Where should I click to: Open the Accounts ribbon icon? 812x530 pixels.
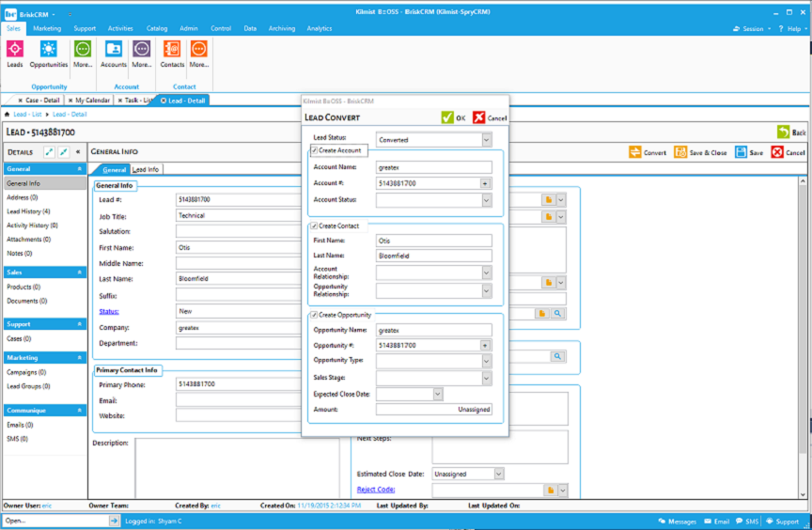coord(114,49)
